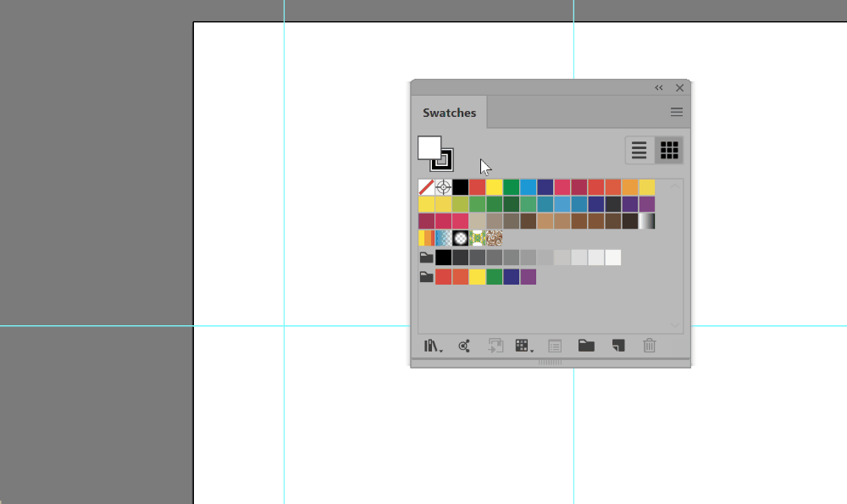Click the Delete Swatch trash icon
Image resolution: width=847 pixels, height=504 pixels.
[650, 346]
